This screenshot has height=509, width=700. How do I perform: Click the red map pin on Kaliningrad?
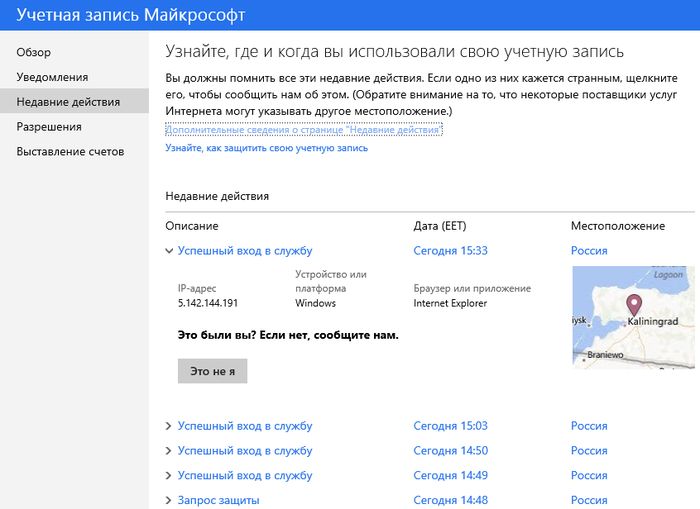pos(632,304)
